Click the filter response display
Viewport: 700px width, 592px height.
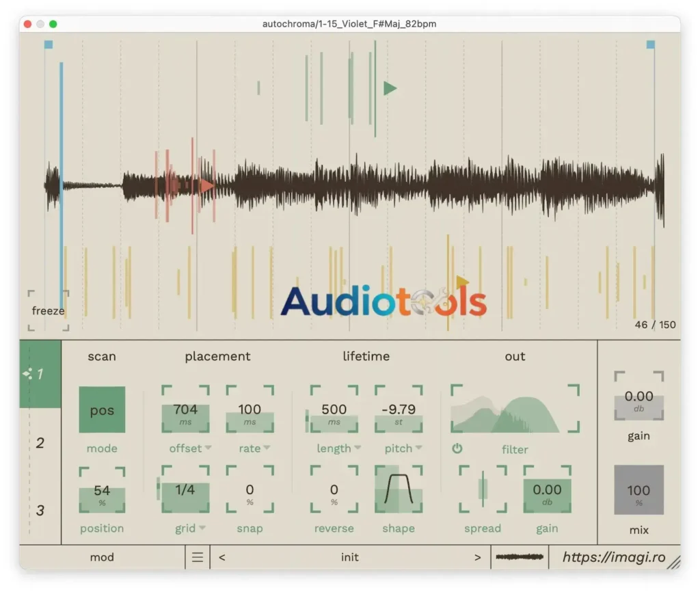(515, 409)
